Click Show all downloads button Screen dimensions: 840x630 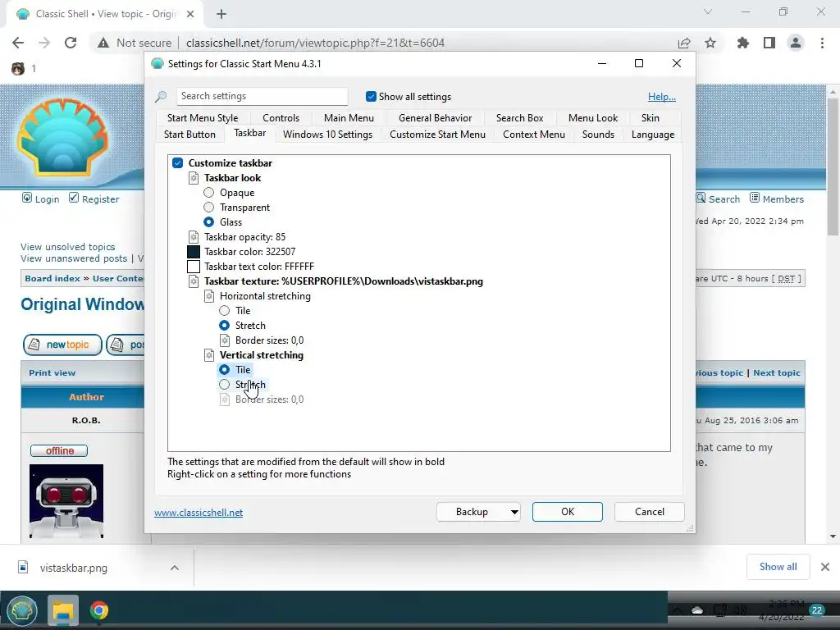coord(778,567)
